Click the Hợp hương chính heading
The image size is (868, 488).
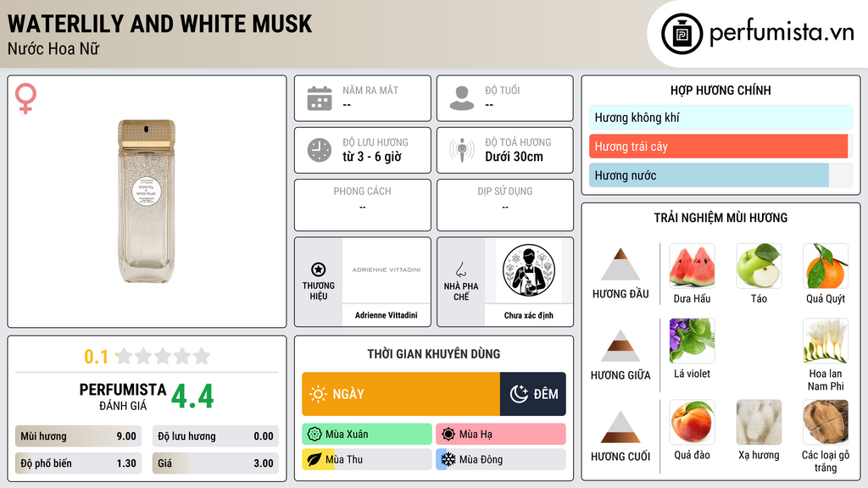coord(721,90)
